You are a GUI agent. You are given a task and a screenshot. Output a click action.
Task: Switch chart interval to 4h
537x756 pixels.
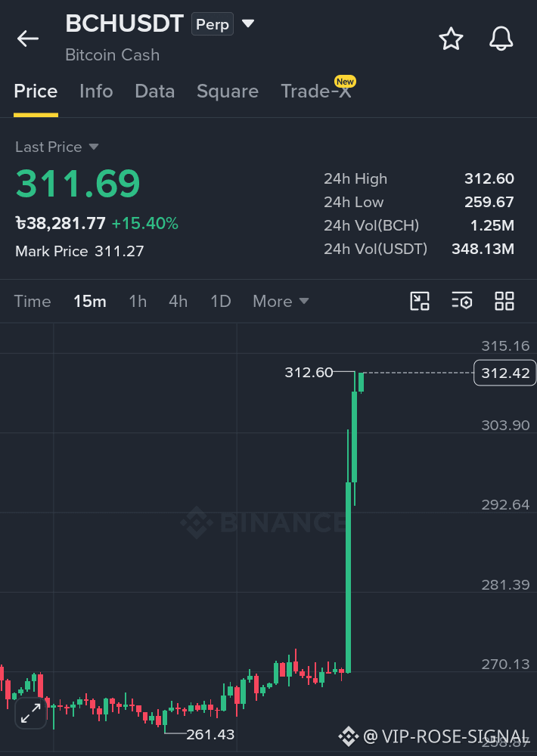[178, 302]
